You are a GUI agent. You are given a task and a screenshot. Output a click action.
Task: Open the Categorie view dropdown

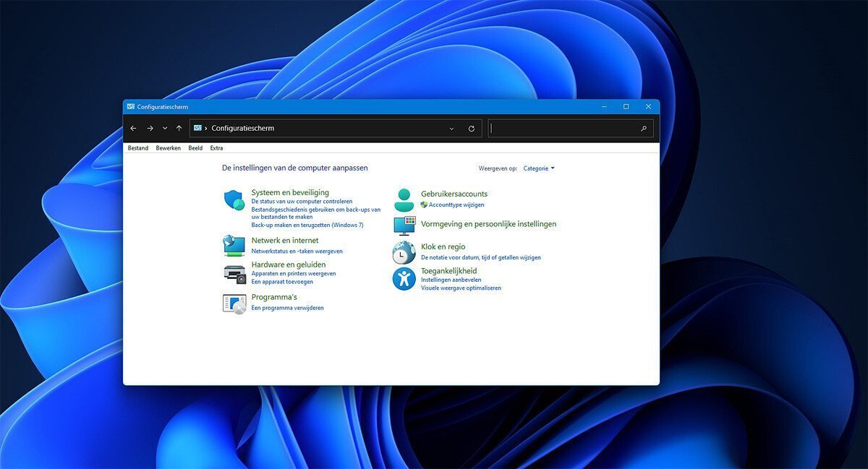539,168
